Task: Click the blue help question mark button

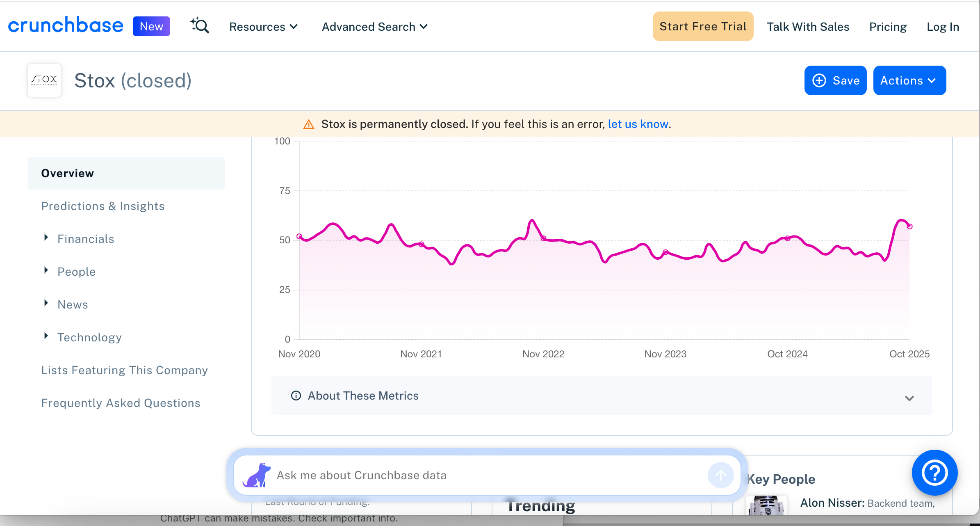Action: (x=934, y=473)
